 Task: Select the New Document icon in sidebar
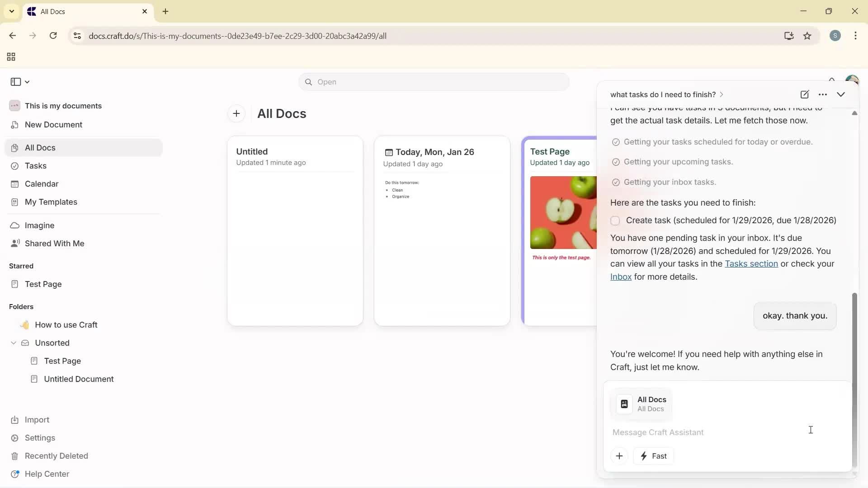click(x=15, y=125)
